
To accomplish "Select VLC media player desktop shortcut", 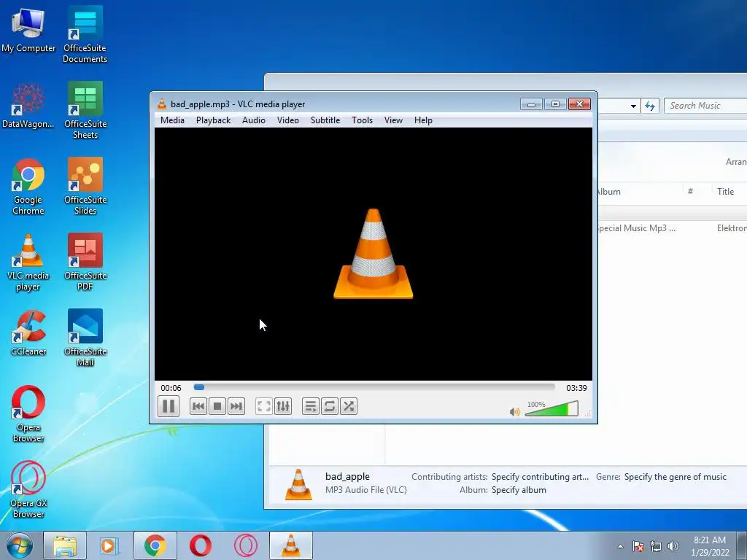I will (28, 262).
